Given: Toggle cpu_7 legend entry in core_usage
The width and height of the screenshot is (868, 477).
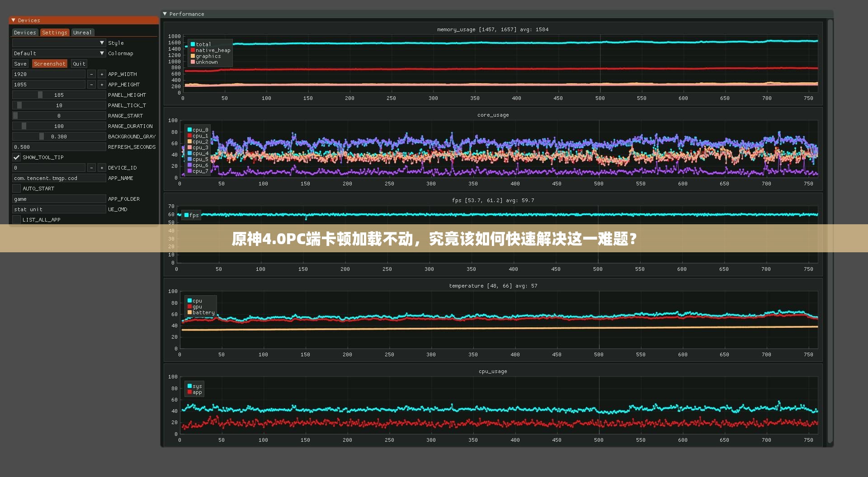Looking at the screenshot, I should pyautogui.click(x=198, y=171).
